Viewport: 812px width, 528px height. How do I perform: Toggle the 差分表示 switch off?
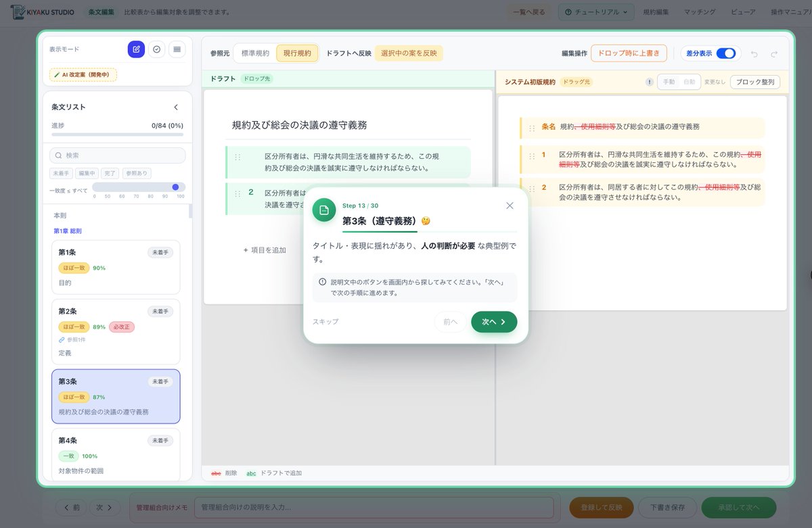(x=725, y=53)
